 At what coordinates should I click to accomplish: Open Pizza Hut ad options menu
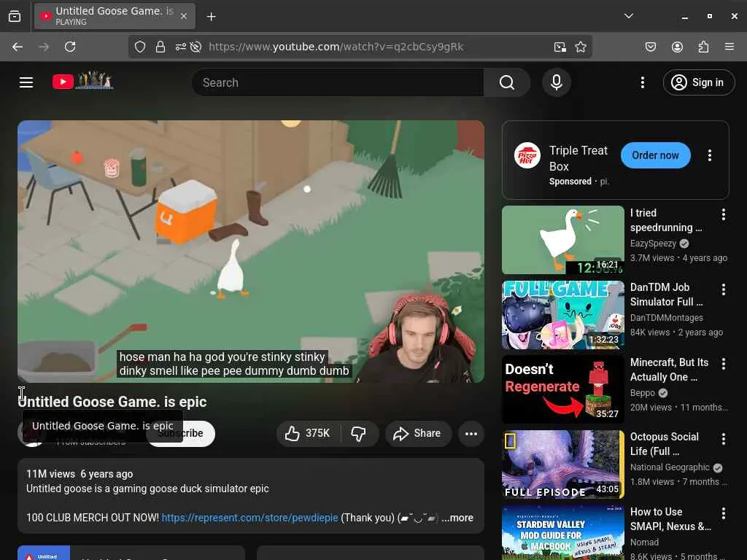point(709,155)
